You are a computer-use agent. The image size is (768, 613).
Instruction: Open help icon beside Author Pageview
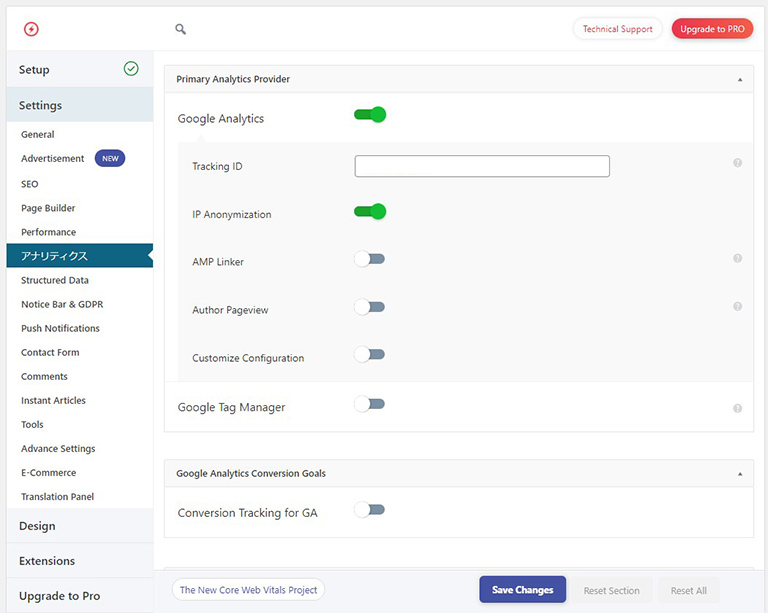(x=737, y=306)
